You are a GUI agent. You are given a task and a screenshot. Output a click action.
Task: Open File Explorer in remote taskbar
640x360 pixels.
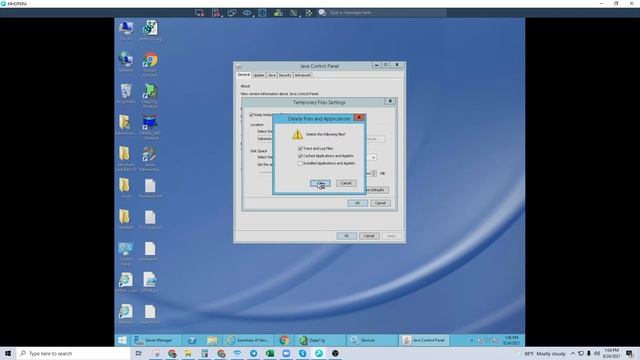[x=212, y=340]
